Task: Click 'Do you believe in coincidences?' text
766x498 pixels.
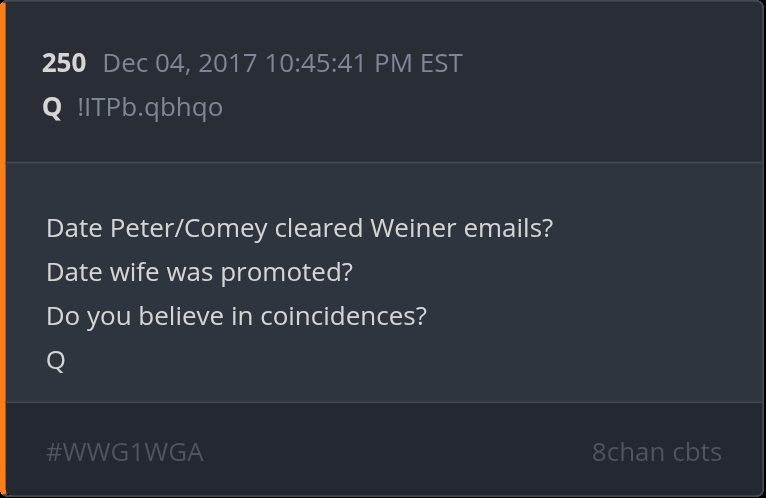Action: click(x=236, y=316)
